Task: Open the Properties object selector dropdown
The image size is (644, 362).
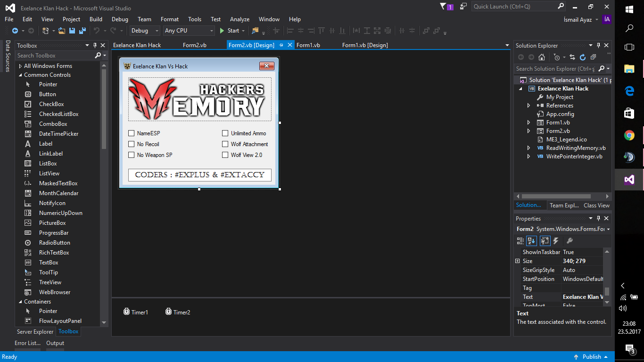Action: click(x=609, y=230)
